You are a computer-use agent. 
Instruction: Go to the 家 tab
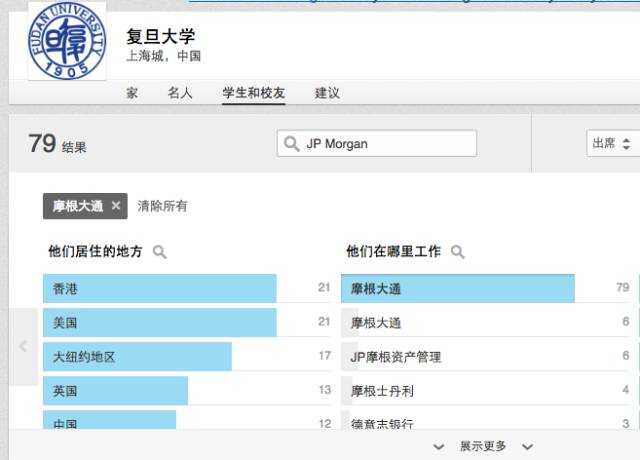click(132, 93)
